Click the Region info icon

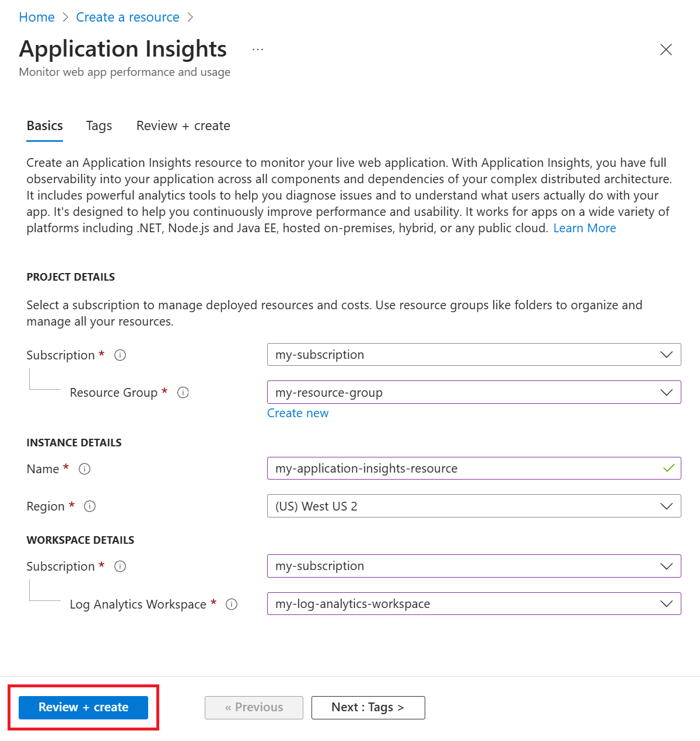(90, 506)
